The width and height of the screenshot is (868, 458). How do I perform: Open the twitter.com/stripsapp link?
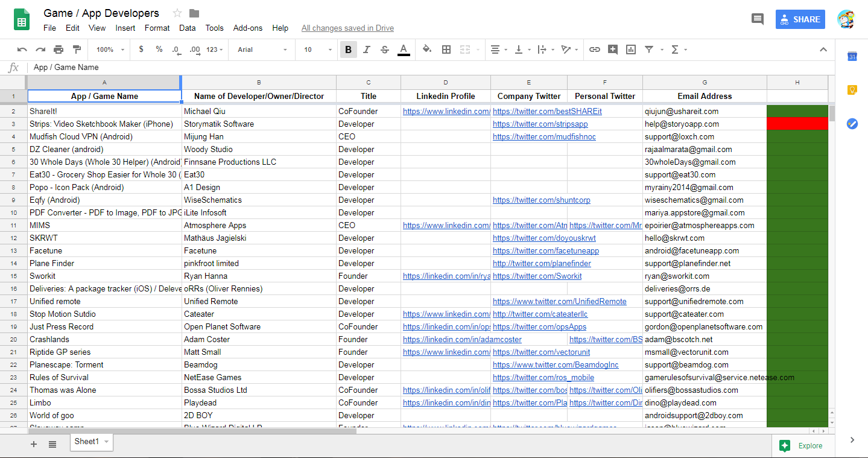[x=540, y=124]
